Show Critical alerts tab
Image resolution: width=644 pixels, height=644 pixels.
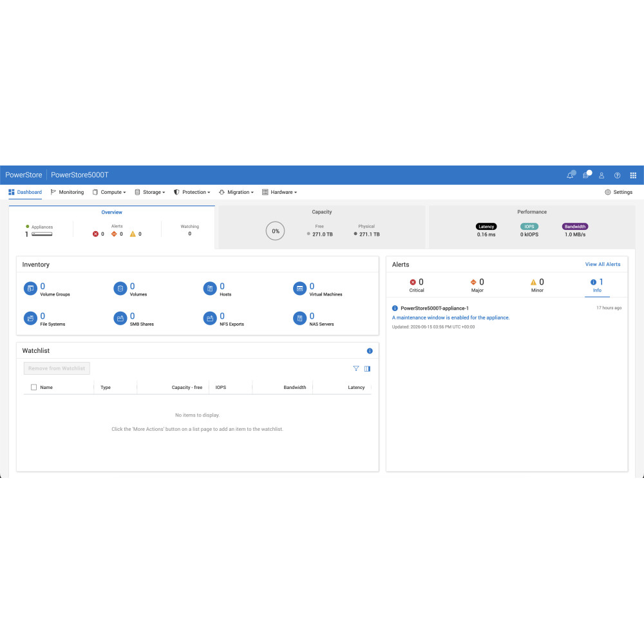tap(417, 285)
